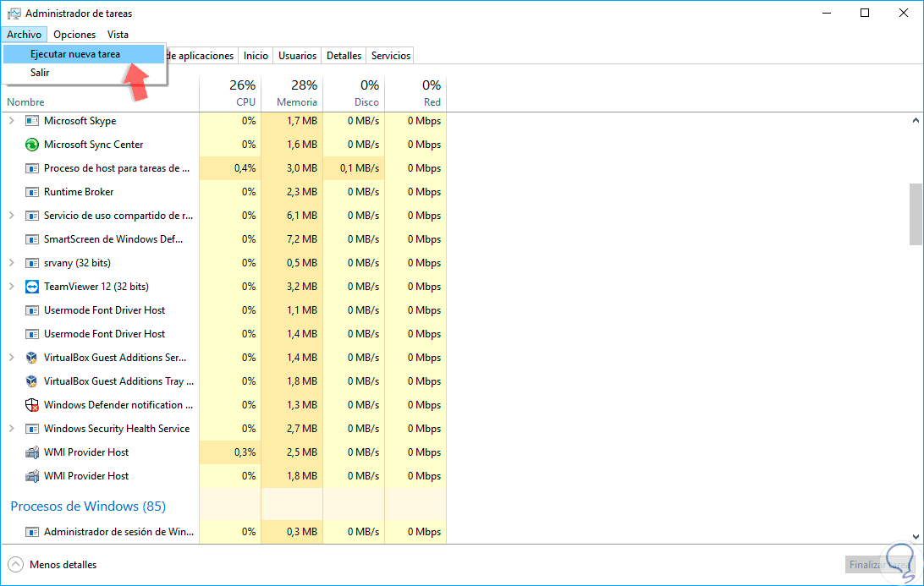The height and width of the screenshot is (586, 924).
Task: Click the 0,4% CPU value cell
Action: point(230,168)
